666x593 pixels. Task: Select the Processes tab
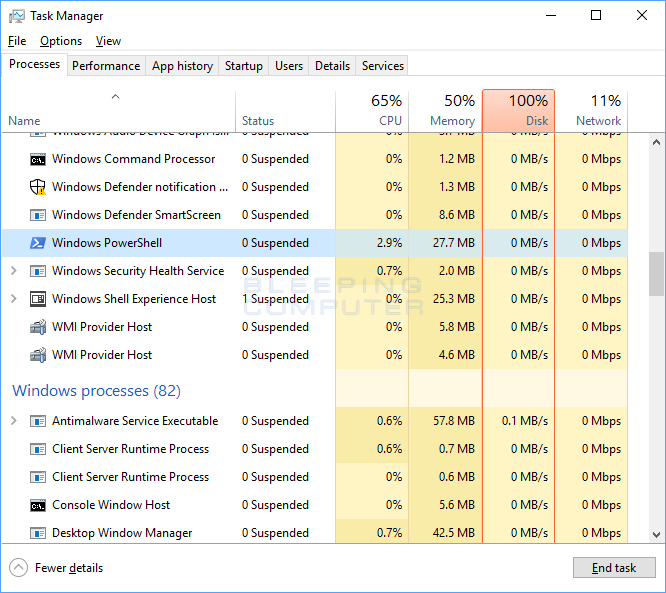(x=34, y=64)
